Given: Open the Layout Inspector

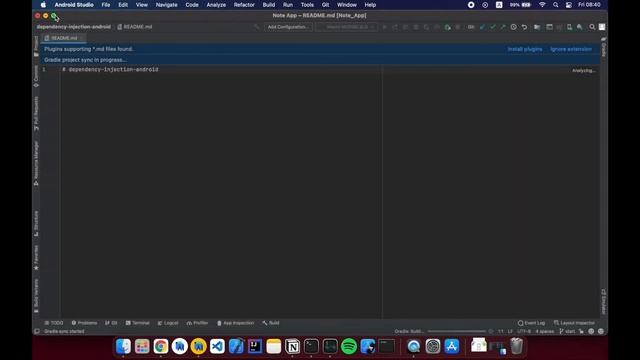Looking at the screenshot, I should pyautogui.click(x=574, y=323).
